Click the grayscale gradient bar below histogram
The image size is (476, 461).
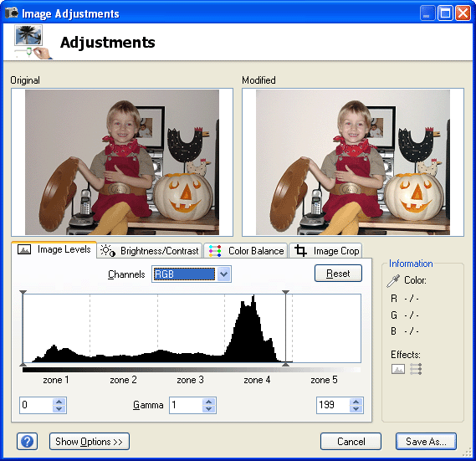click(x=192, y=370)
